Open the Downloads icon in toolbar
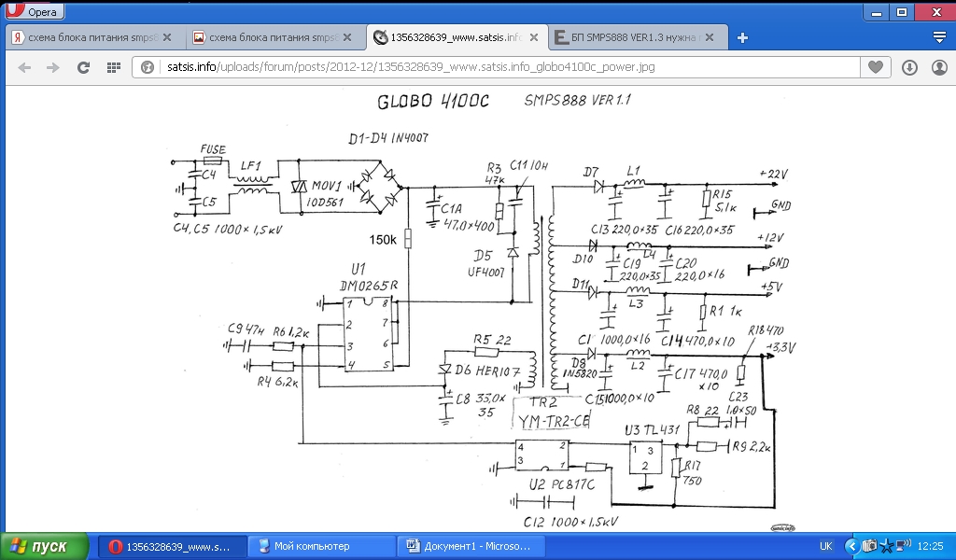The image size is (956, 560). 909,67
